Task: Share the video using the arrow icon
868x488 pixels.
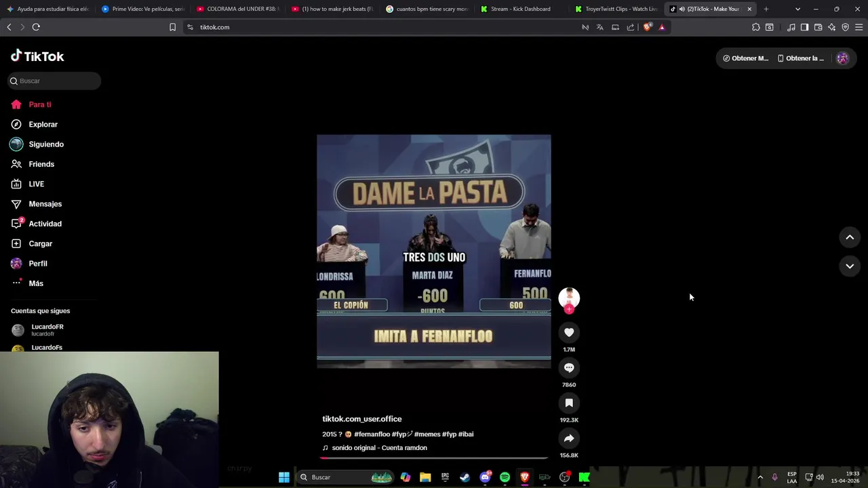Action: 569,438
